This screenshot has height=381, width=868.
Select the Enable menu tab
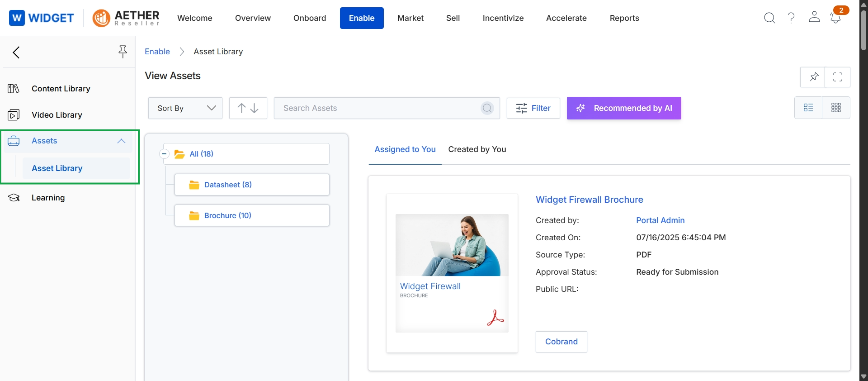[362, 18]
